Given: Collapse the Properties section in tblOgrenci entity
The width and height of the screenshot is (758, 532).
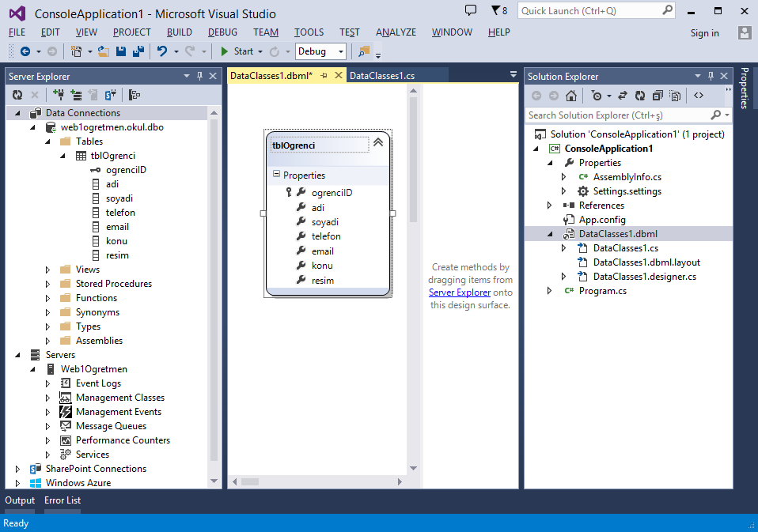Looking at the screenshot, I should coord(276,174).
